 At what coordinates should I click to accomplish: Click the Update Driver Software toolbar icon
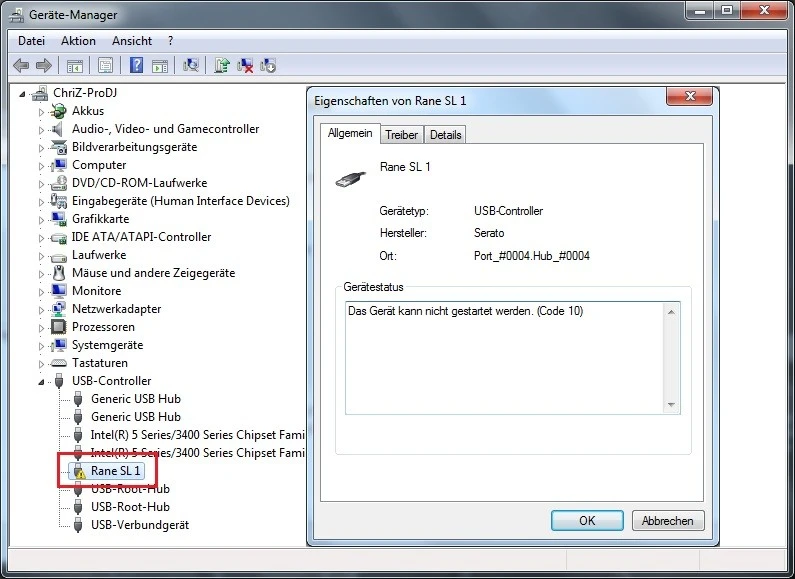pos(222,66)
